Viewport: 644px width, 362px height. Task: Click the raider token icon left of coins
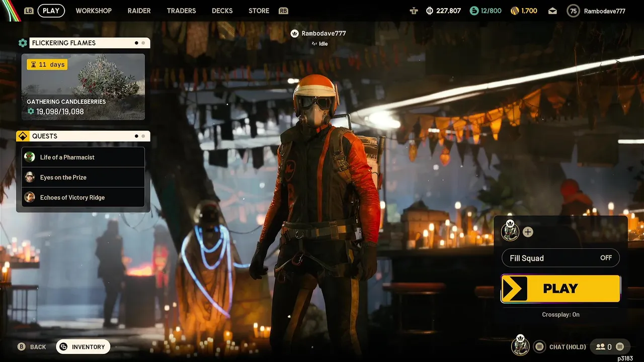point(414,11)
